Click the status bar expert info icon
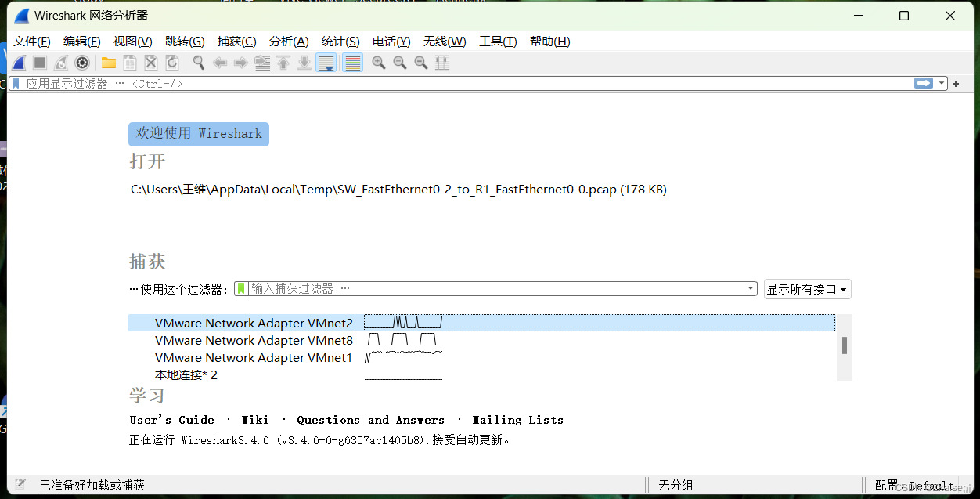 point(20,485)
